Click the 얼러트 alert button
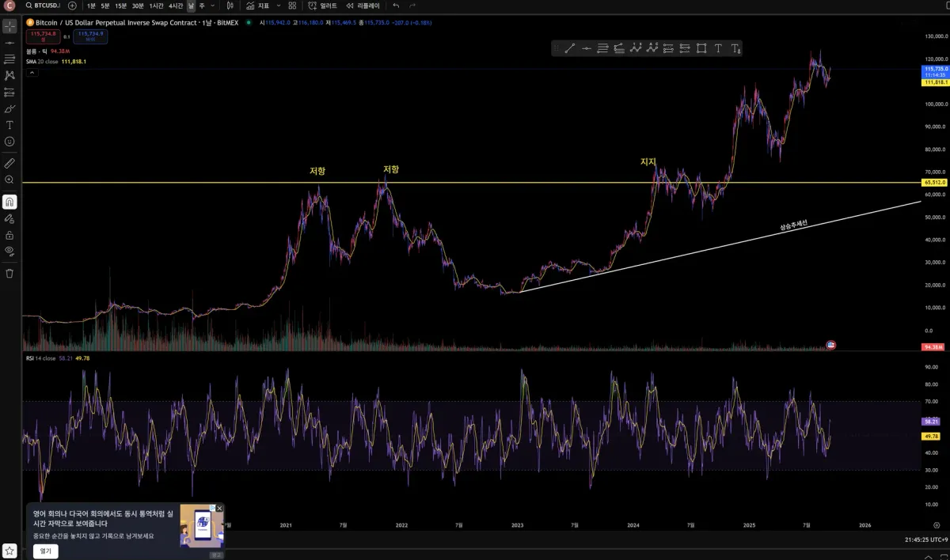 pyautogui.click(x=323, y=6)
